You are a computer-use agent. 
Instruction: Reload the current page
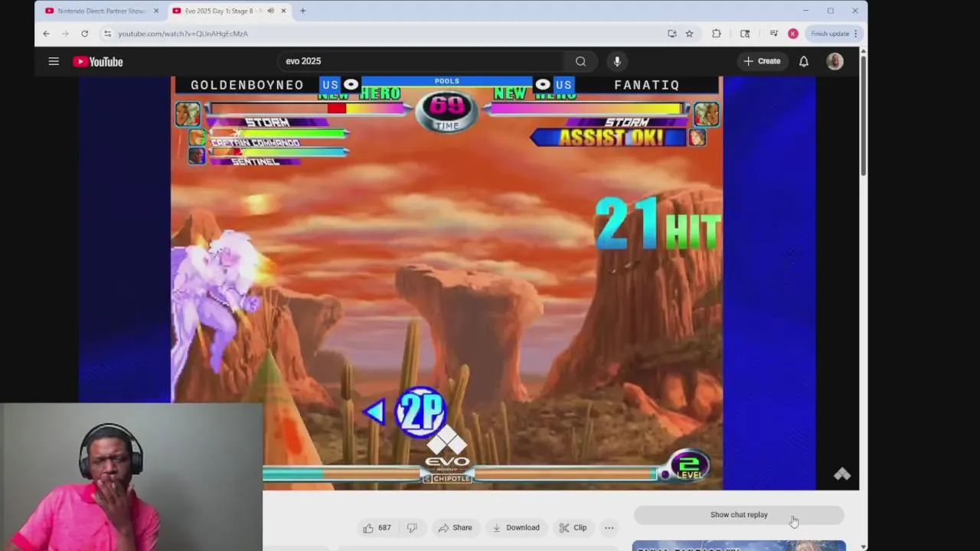point(84,34)
